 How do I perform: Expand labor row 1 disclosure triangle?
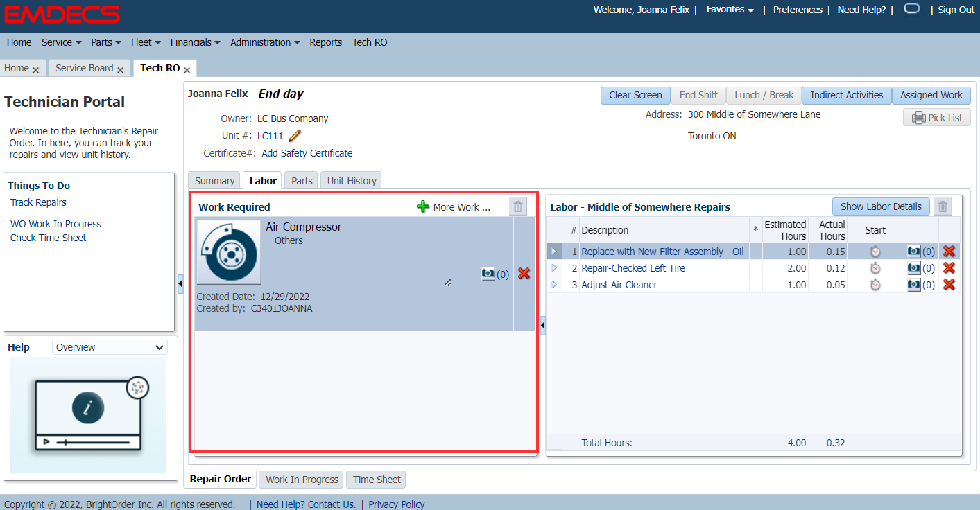(x=553, y=251)
